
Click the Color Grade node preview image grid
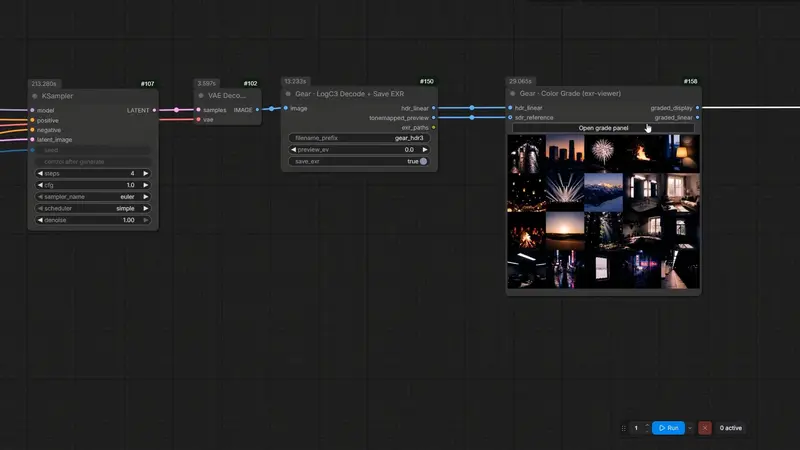point(603,211)
